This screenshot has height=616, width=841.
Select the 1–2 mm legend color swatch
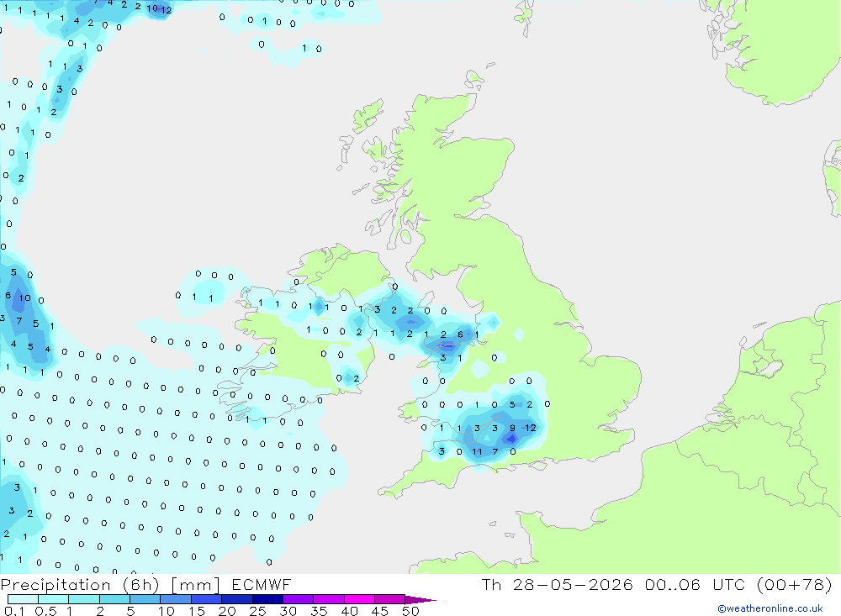(x=84, y=599)
